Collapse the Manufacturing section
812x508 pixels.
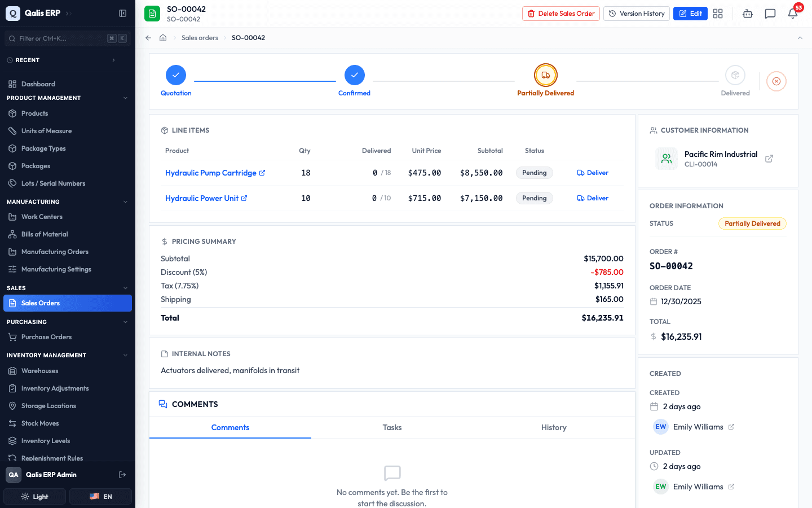point(125,202)
